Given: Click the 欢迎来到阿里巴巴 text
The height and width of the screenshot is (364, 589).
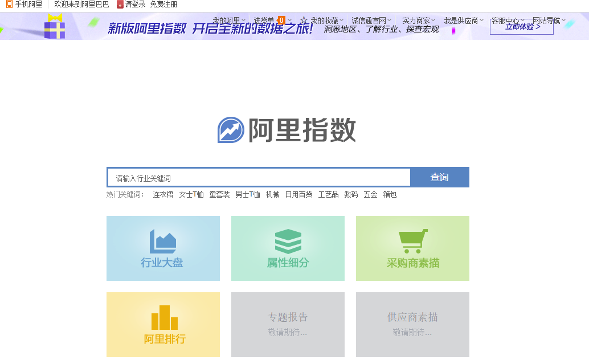Looking at the screenshot, I should coord(81,5).
